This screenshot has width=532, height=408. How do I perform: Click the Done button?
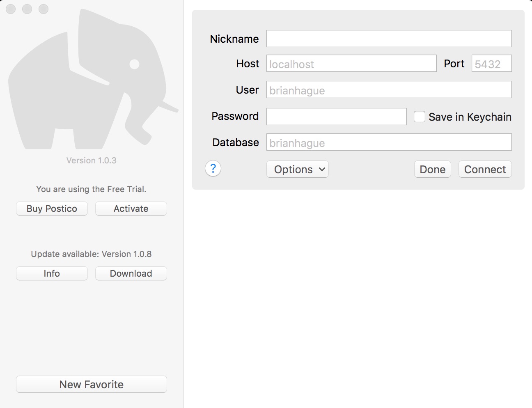click(x=433, y=169)
